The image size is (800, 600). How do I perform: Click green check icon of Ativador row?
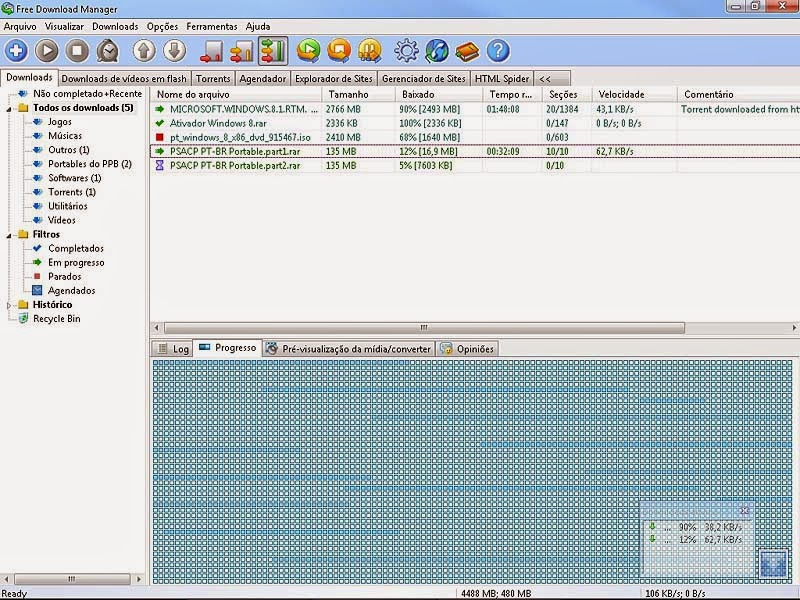(x=160, y=123)
